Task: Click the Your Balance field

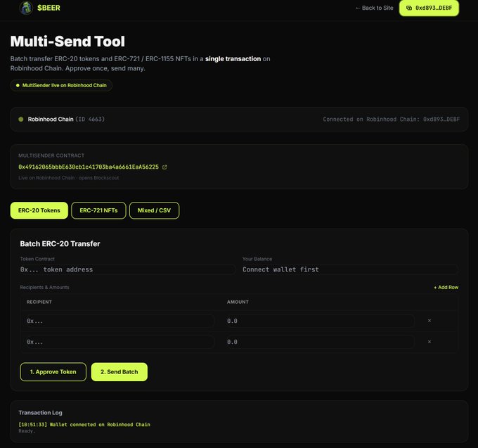Action: pyautogui.click(x=350, y=269)
